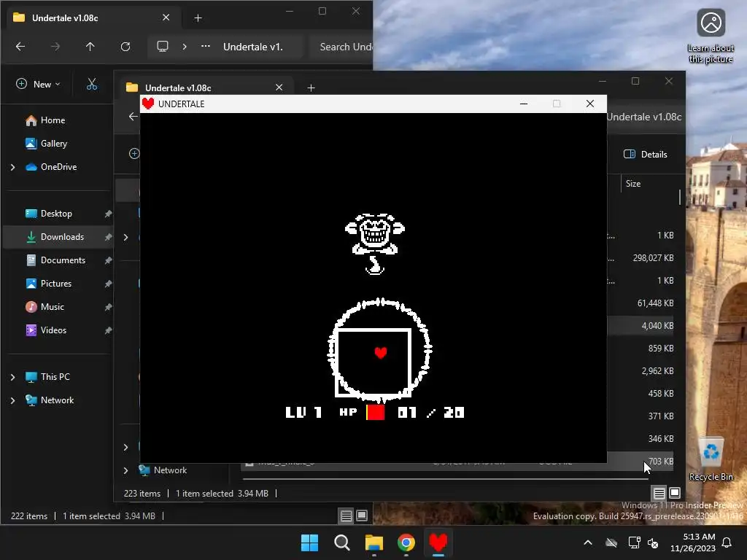Expand the OneDrive tree node

[13, 167]
